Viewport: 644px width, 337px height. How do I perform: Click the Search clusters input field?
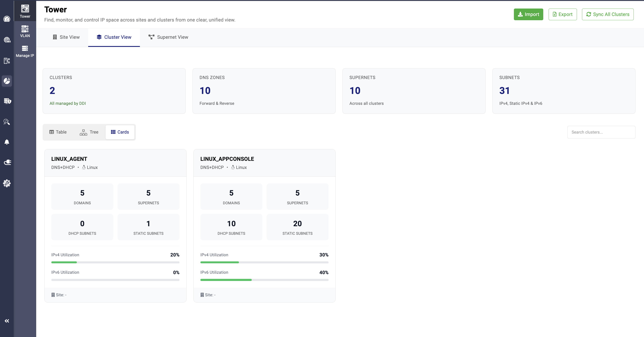click(x=601, y=132)
